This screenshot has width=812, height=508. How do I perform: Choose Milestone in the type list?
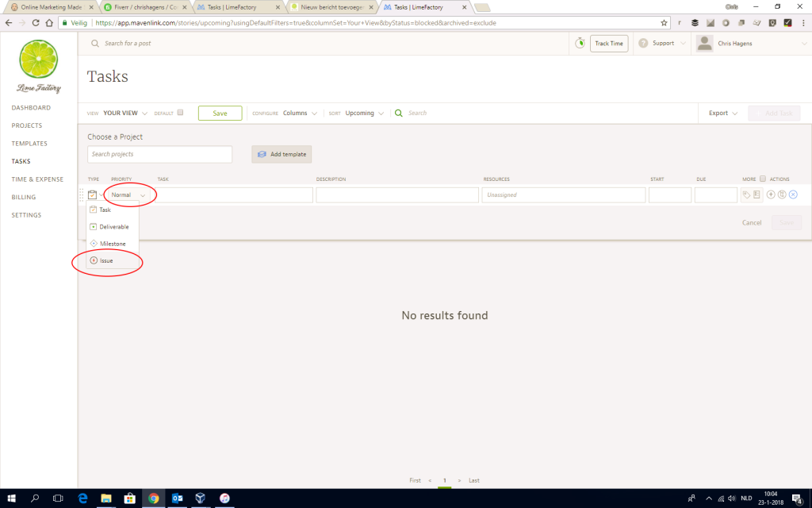tap(112, 244)
